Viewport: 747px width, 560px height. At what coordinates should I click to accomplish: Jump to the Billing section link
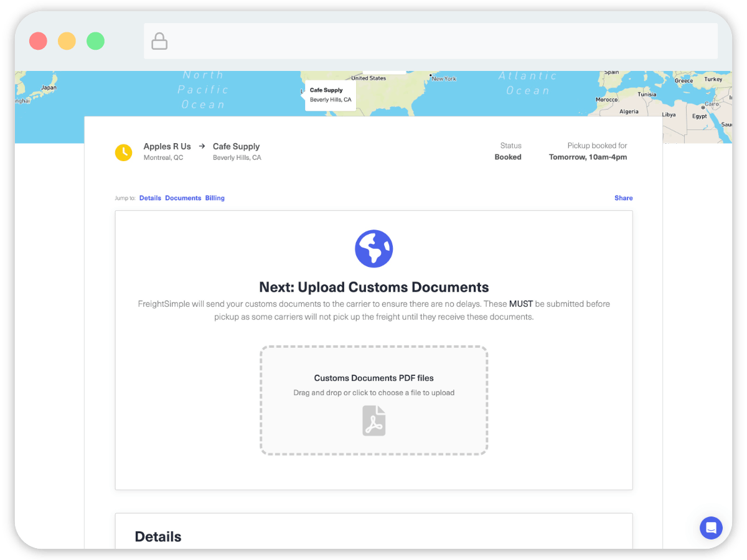[x=215, y=198]
